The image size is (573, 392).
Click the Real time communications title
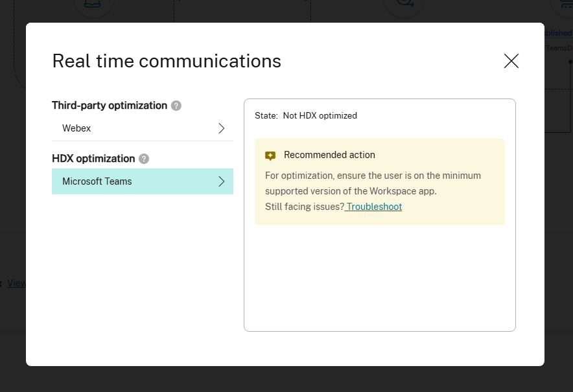tap(166, 61)
